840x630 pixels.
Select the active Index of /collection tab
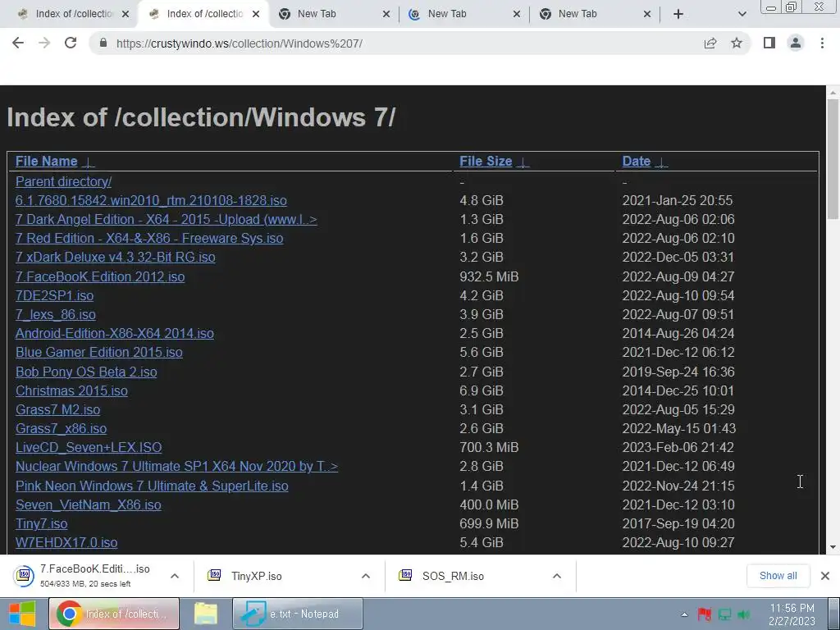(203, 14)
